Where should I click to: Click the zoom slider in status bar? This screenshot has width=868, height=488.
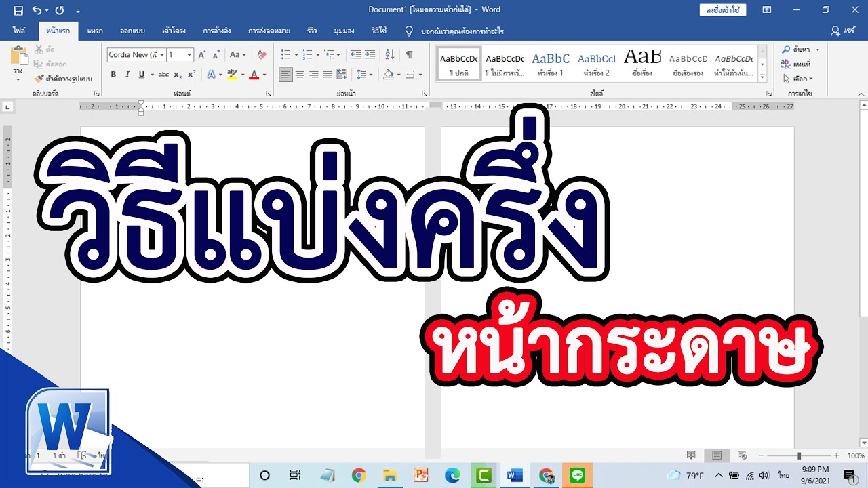(799, 456)
